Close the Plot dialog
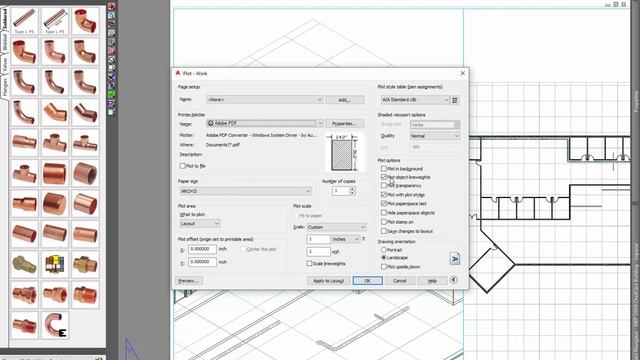 click(462, 73)
